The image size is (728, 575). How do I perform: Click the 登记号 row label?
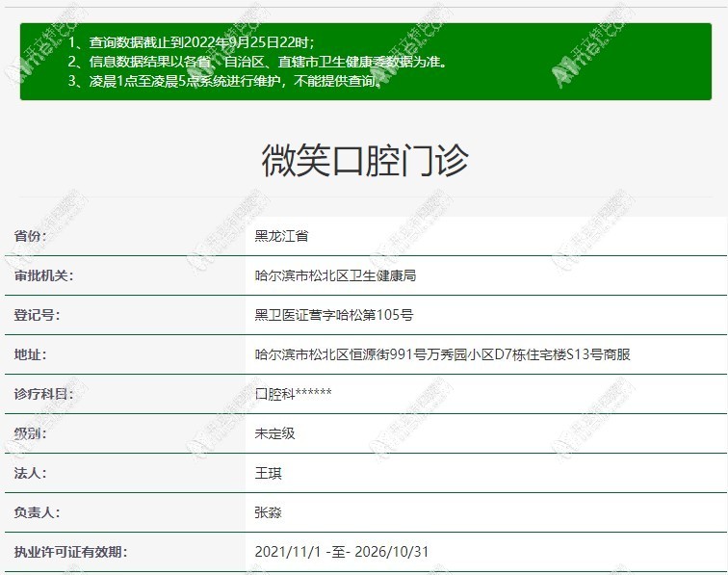point(37,315)
